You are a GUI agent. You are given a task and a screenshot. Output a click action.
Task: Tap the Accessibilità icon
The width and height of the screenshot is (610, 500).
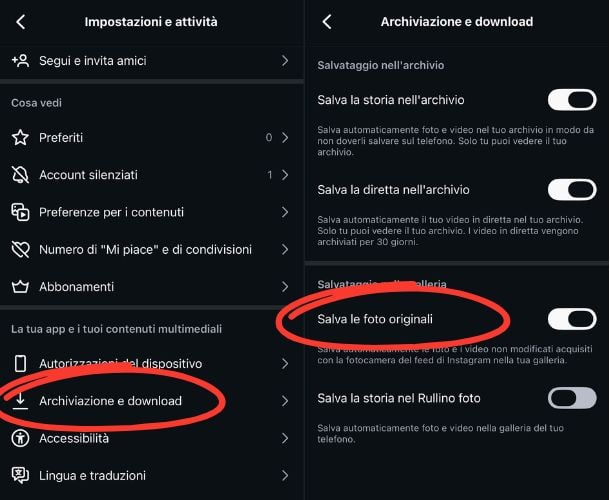point(20,438)
